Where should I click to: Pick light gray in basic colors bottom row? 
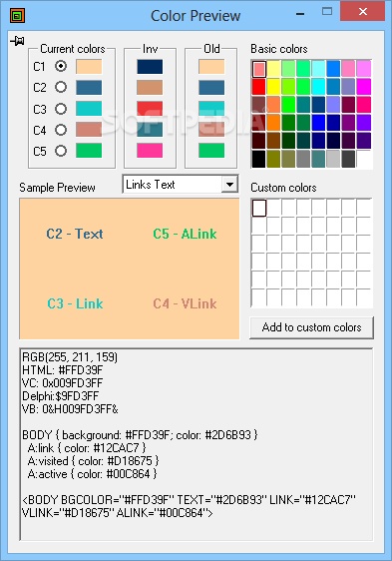click(333, 159)
